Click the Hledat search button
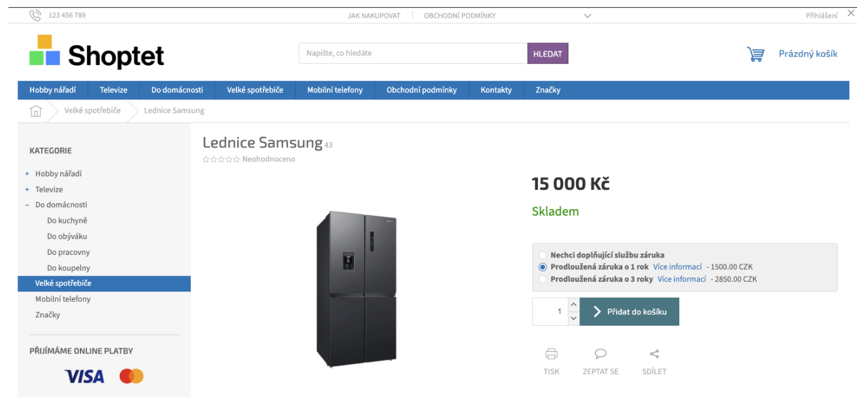The width and height of the screenshot is (868, 401). [548, 53]
